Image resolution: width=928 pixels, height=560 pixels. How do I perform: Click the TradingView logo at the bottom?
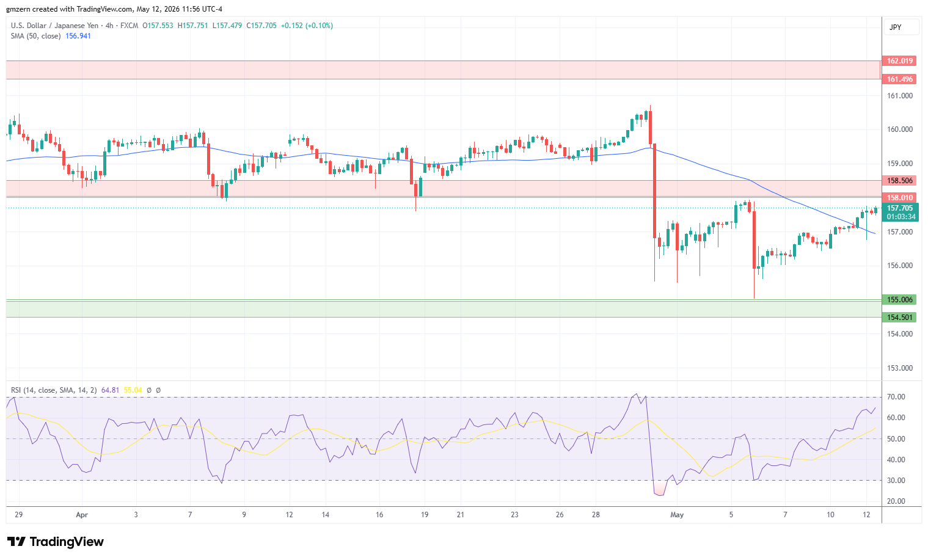tap(55, 542)
